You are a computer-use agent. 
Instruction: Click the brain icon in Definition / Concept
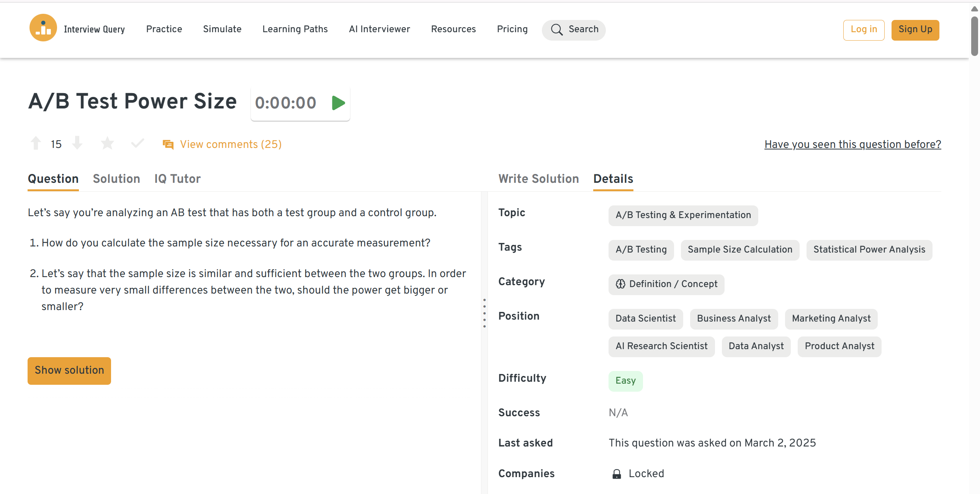(620, 284)
